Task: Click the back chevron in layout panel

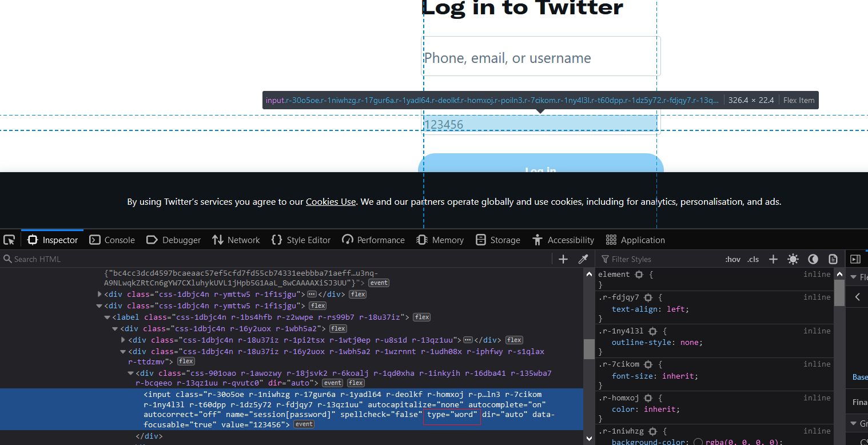Action: click(x=858, y=296)
